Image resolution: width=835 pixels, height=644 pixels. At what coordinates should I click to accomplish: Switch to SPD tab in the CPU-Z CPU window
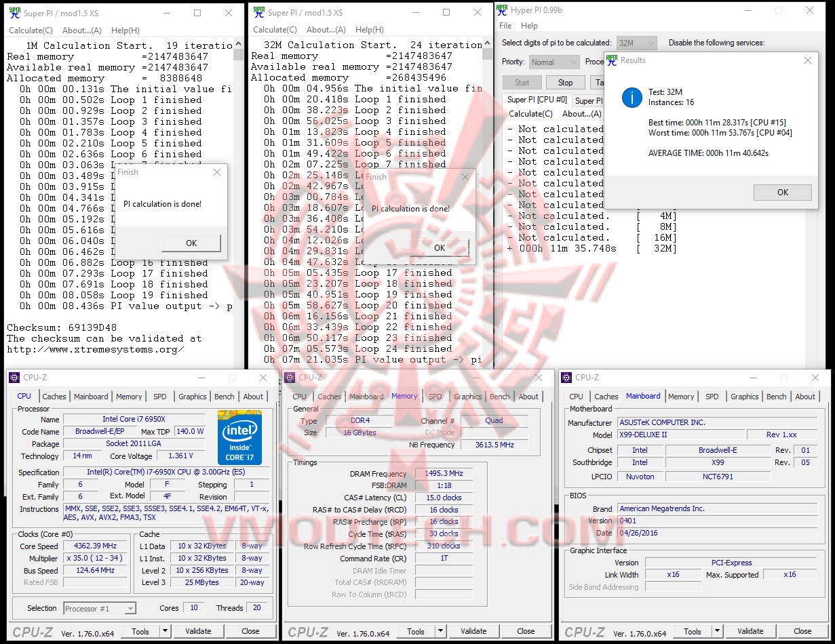[x=159, y=397]
